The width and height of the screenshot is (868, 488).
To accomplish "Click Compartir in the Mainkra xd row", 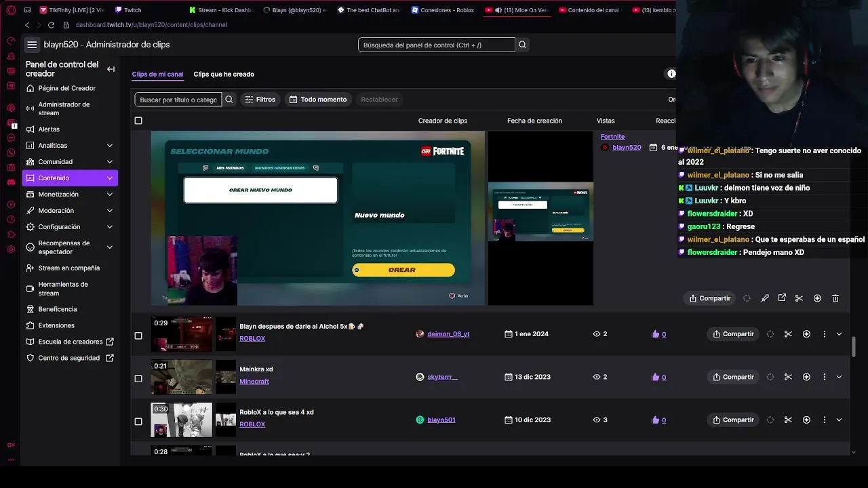I will tap(733, 377).
